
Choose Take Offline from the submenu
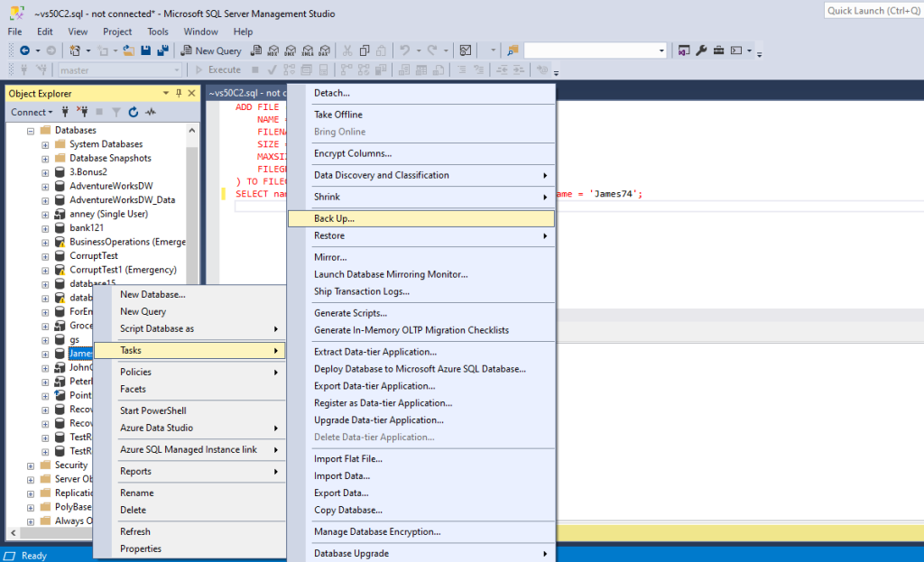coord(421,115)
